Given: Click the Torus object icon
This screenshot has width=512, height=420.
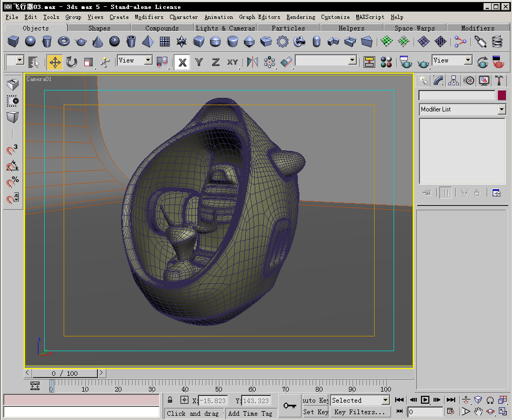Looking at the screenshot, I should point(64,42).
